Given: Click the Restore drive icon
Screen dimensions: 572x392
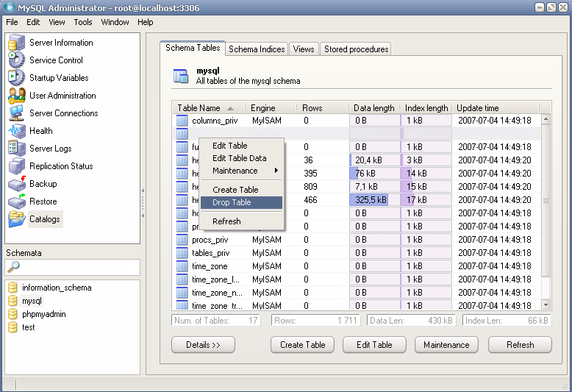Looking at the screenshot, I should click(16, 201).
